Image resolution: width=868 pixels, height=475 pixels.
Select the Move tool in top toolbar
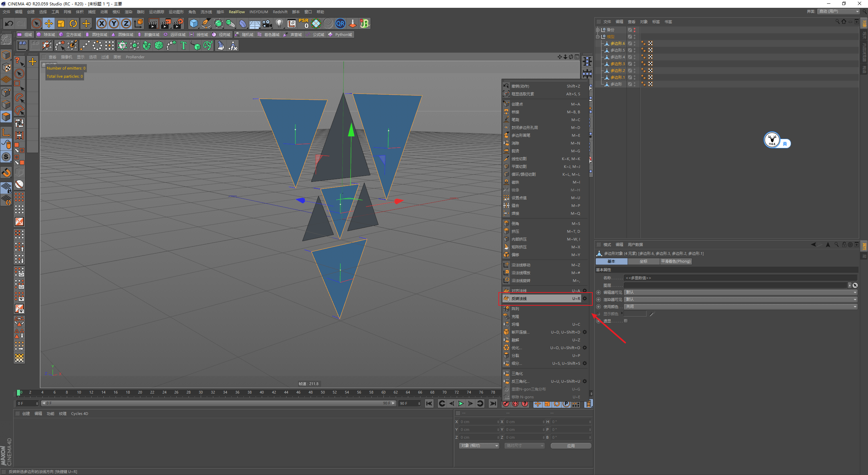pos(49,23)
